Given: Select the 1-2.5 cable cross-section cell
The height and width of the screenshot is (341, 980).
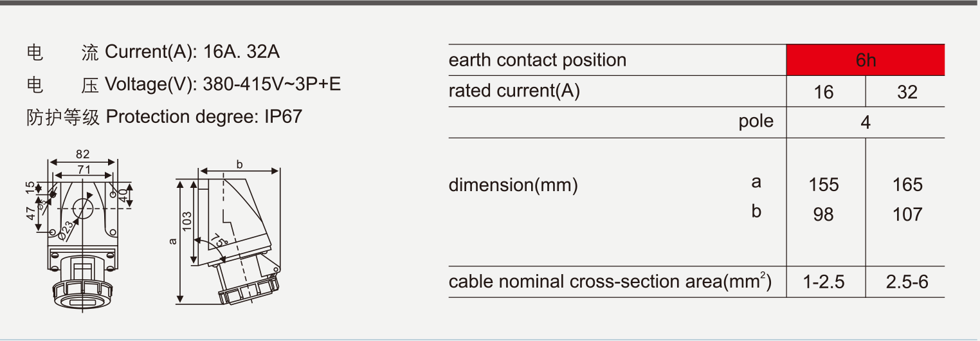Looking at the screenshot, I should (824, 282).
